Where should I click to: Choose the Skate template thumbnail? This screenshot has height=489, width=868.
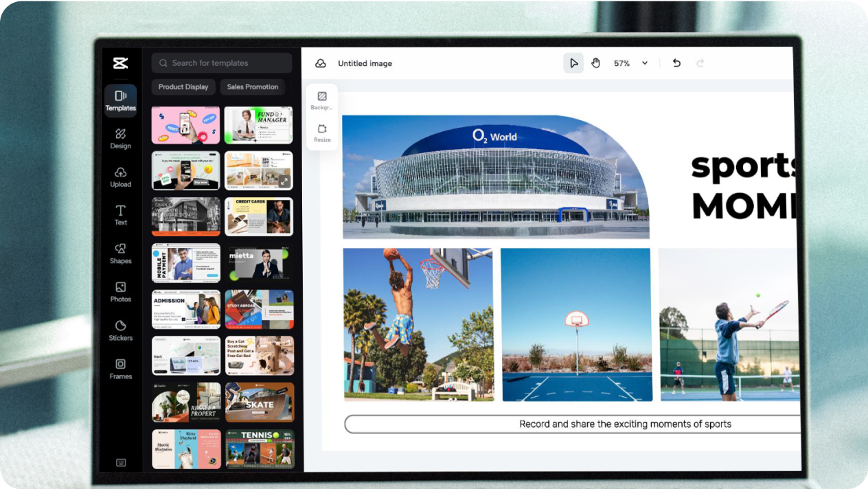point(259,402)
